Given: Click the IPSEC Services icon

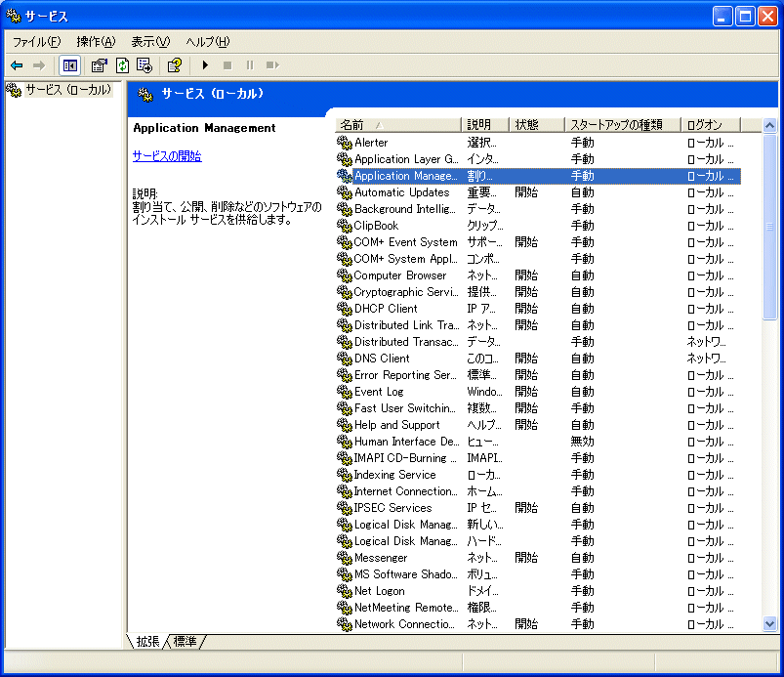Looking at the screenshot, I should (x=345, y=508).
